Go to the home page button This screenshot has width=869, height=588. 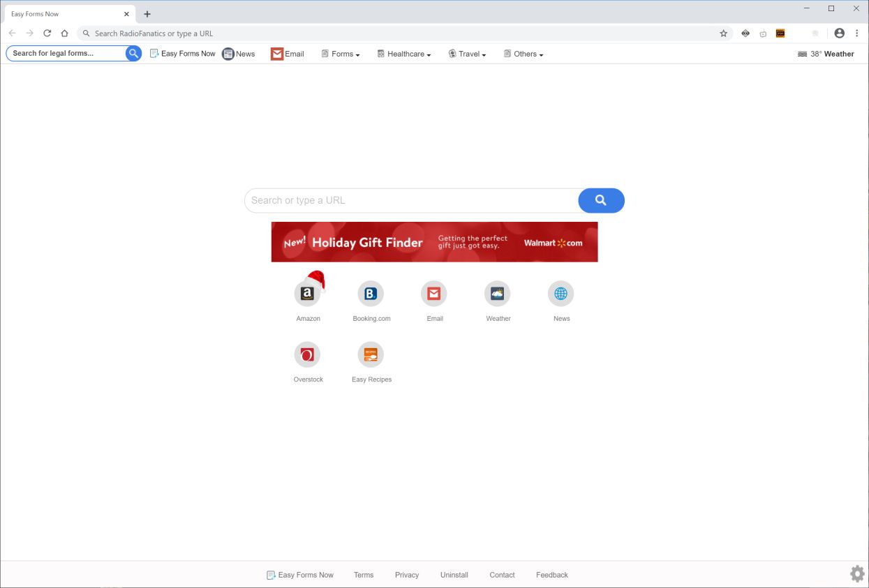tap(64, 33)
